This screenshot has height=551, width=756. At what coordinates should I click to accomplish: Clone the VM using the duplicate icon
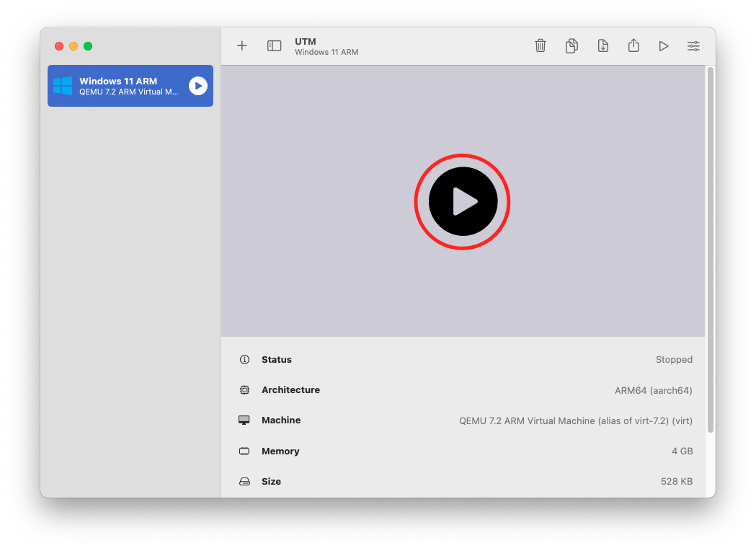572,46
